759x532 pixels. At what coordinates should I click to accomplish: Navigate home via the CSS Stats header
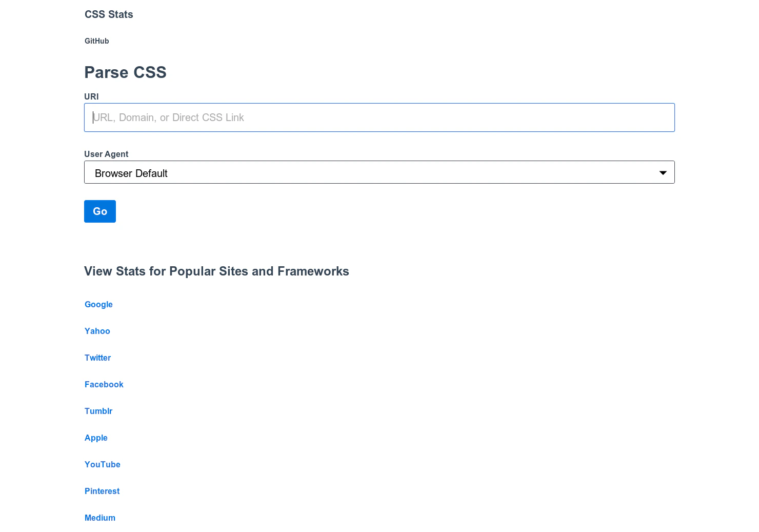tap(109, 14)
